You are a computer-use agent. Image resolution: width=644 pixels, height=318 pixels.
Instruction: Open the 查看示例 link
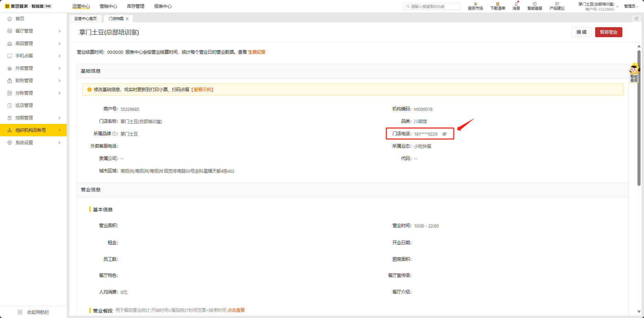click(202, 89)
